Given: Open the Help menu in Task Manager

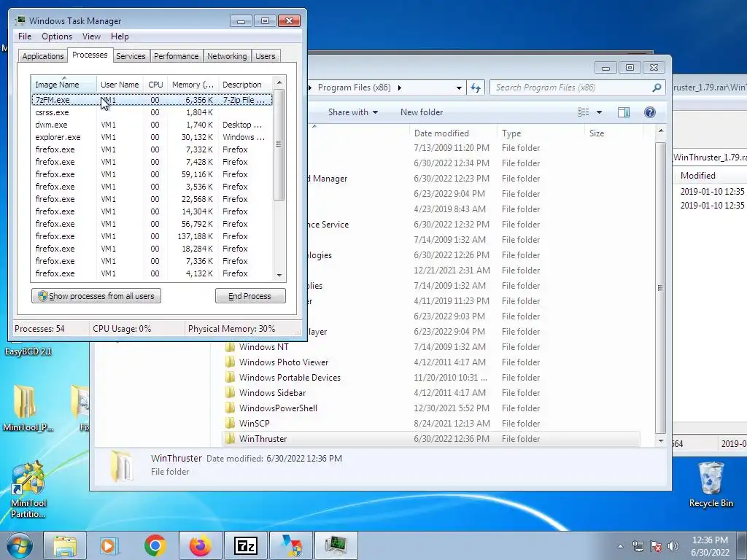Looking at the screenshot, I should [120, 36].
